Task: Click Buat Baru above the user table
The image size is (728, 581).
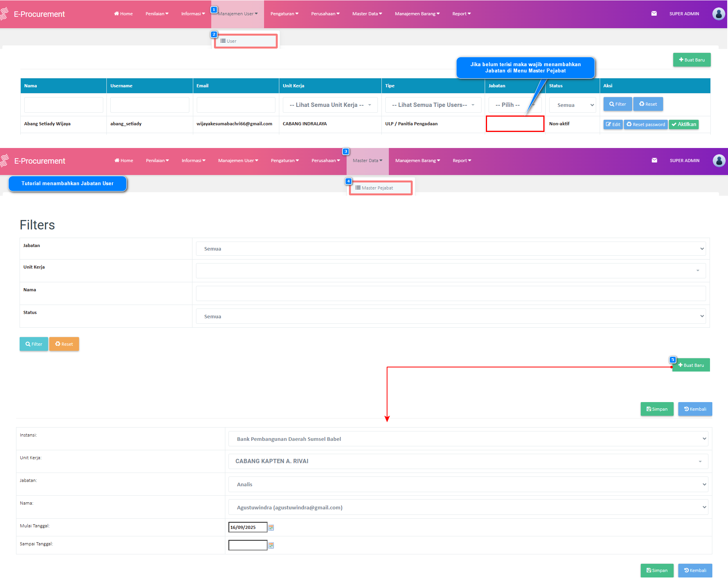Action: coord(692,60)
